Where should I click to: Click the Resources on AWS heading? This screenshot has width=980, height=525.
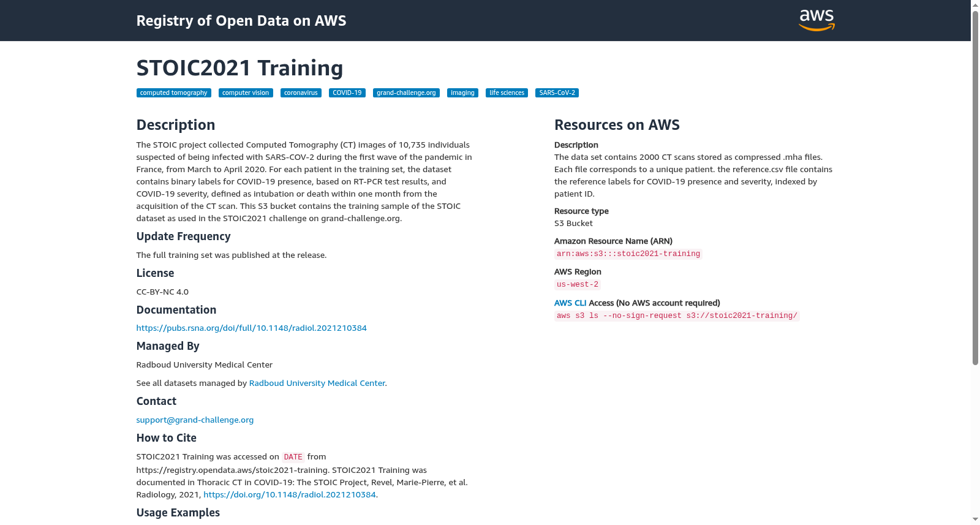pos(617,125)
